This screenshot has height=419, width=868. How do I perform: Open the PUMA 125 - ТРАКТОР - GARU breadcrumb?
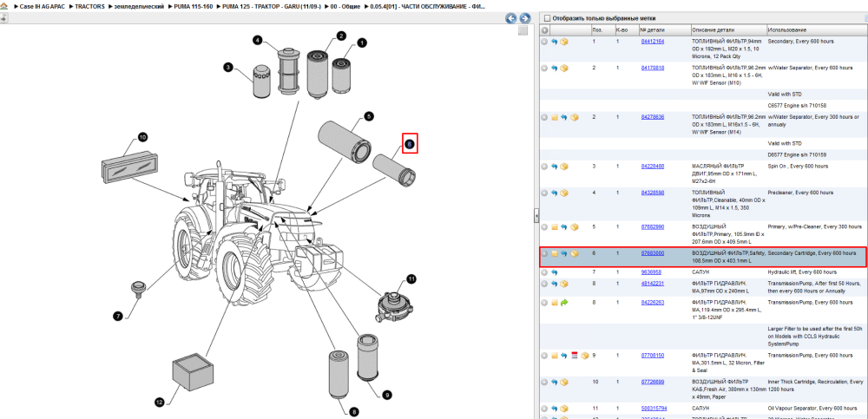tap(271, 7)
